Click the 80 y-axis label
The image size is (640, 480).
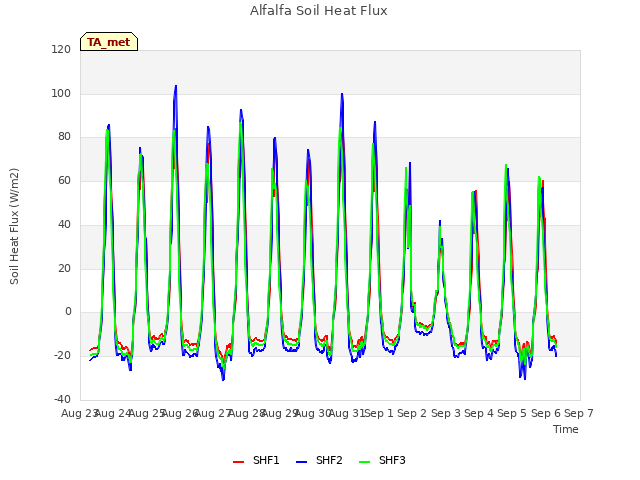[64, 137]
